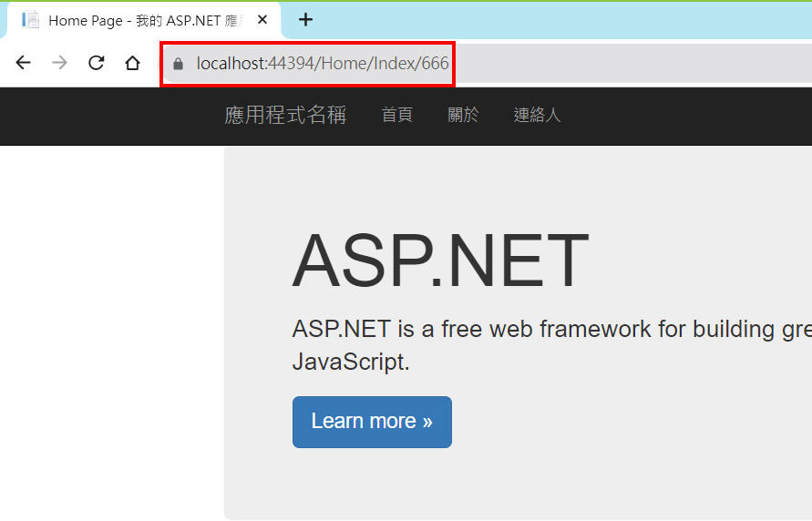812x521 pixels.
Task: Click the padlock site security icon
Action: pyautogui.click(x=178, y=64)
